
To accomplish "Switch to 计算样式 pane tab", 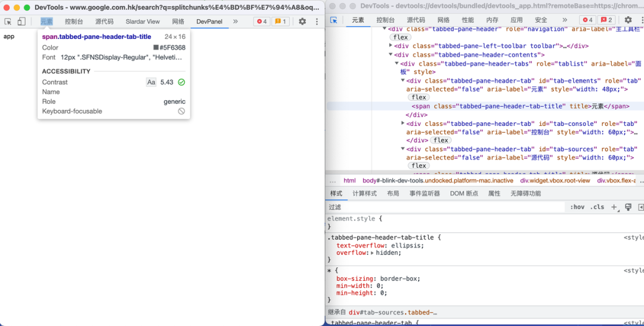I will [364, 193].
